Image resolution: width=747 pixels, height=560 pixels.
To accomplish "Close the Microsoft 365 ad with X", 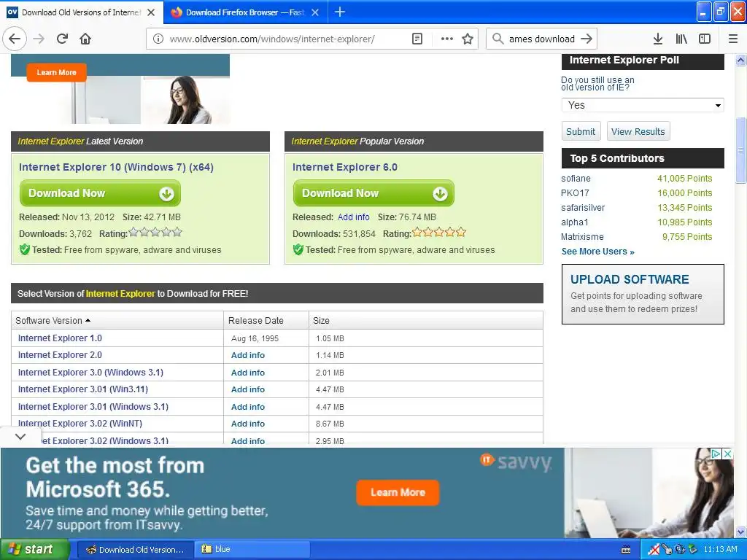I will click(x=727, y=454).
